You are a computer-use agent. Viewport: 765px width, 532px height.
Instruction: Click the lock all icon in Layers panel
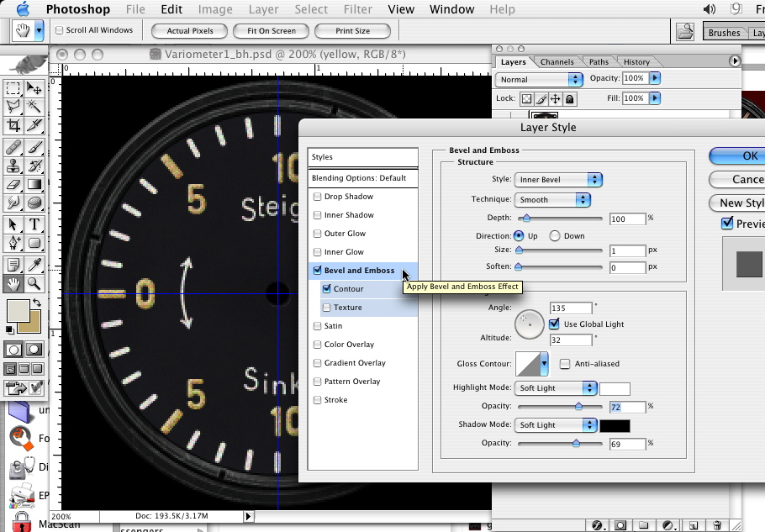pyautogui.click(x=570, y=99)
